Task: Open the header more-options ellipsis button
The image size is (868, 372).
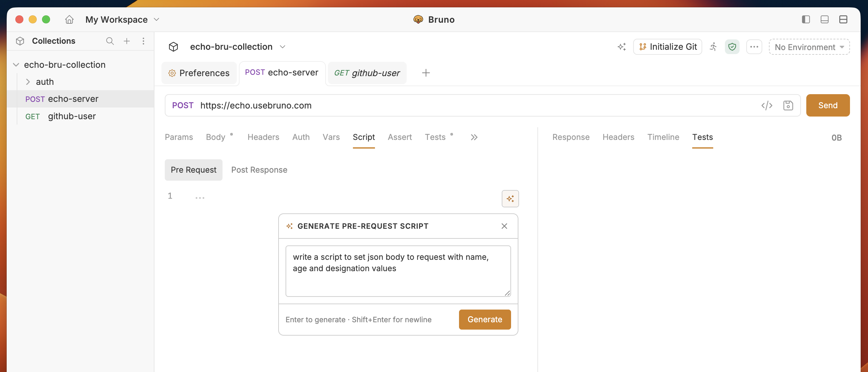Action: pos(754,46)
